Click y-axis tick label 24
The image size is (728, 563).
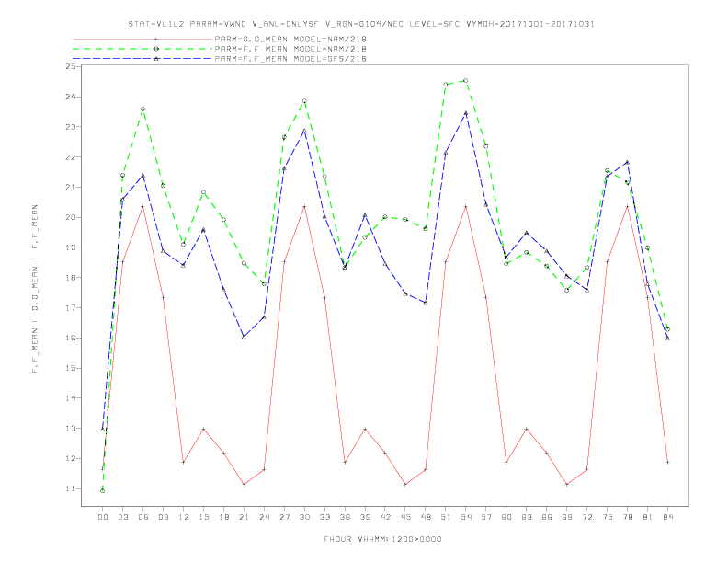pyautogui.click(x=70, y=97)
